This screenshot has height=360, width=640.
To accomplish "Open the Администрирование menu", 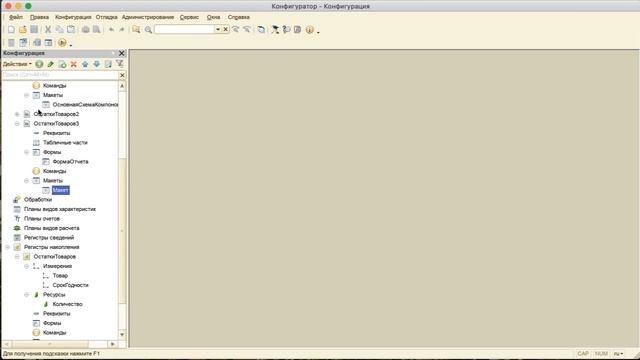I will pos(148,17).
